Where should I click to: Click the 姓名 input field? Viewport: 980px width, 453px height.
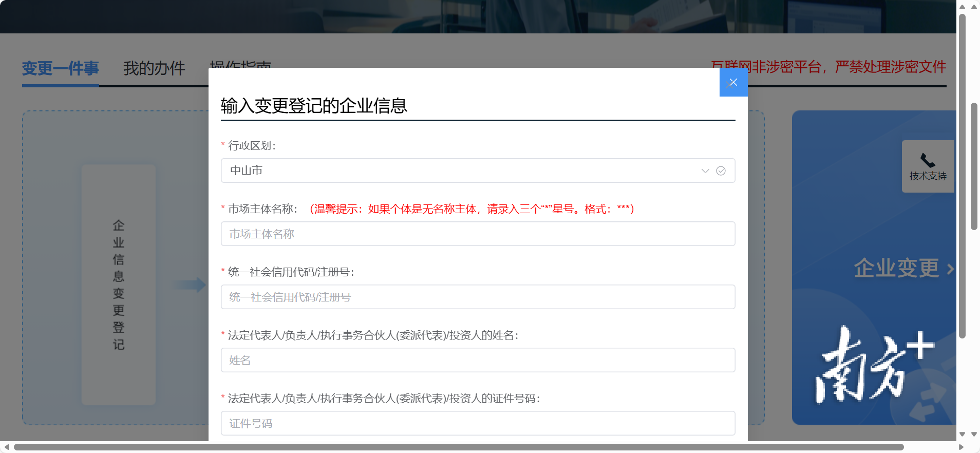(x=478, y=360)
